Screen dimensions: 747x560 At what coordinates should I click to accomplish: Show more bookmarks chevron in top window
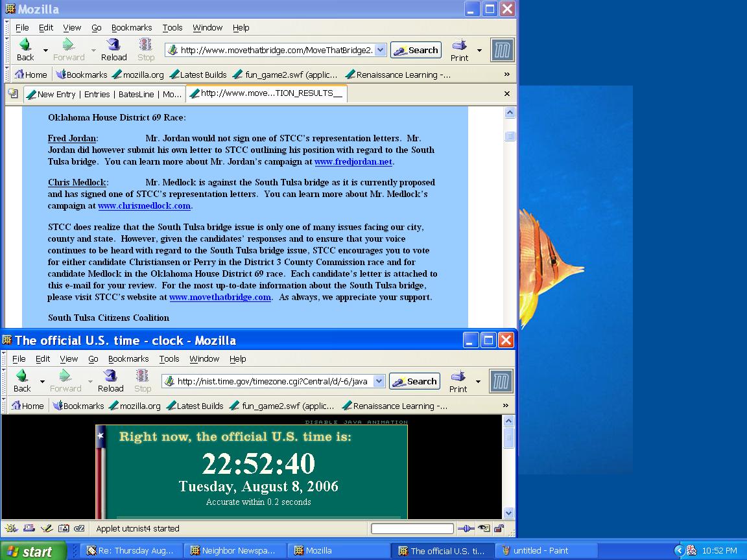click(507, 75)
